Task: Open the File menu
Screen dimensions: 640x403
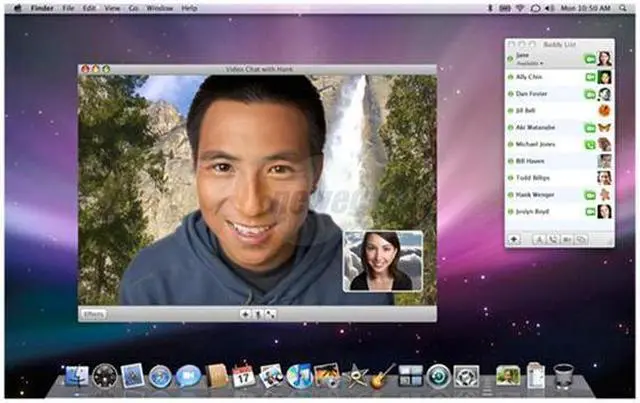Action: tap(68, 8)
